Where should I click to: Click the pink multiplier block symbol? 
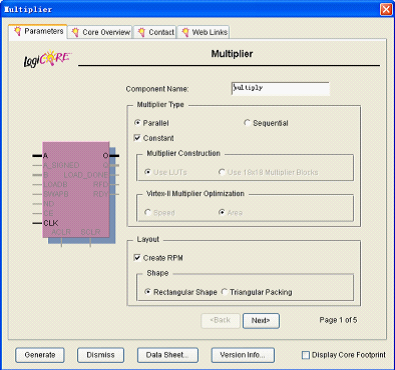pyautogui.click(x=76, y=190)
